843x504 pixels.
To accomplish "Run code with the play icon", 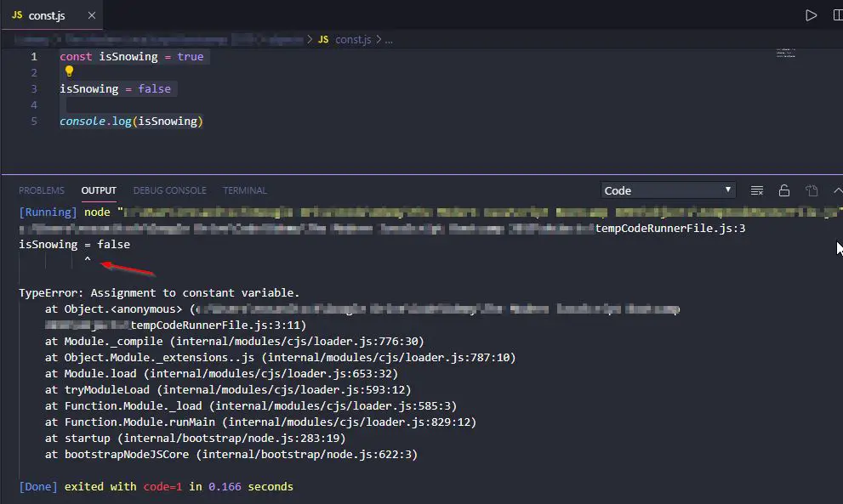I will coord(811,15).
